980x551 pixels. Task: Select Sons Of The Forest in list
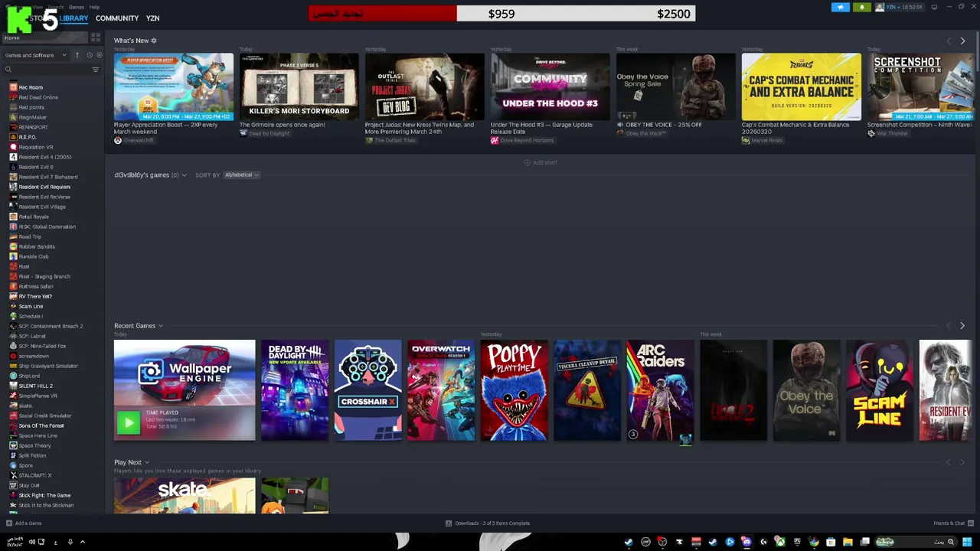[x=41, y=425]
